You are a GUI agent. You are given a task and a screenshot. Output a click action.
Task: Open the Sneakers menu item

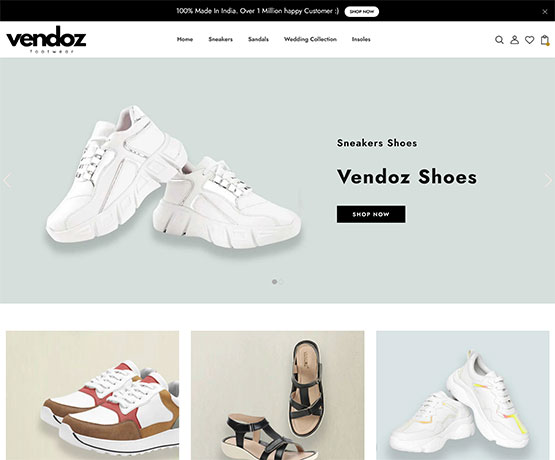[221, 39]
